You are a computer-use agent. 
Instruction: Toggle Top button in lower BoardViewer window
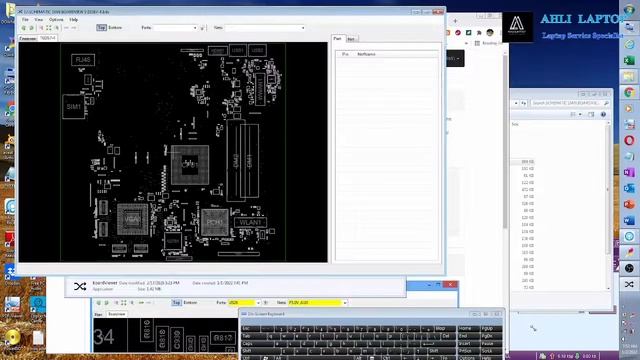(176, 302)
